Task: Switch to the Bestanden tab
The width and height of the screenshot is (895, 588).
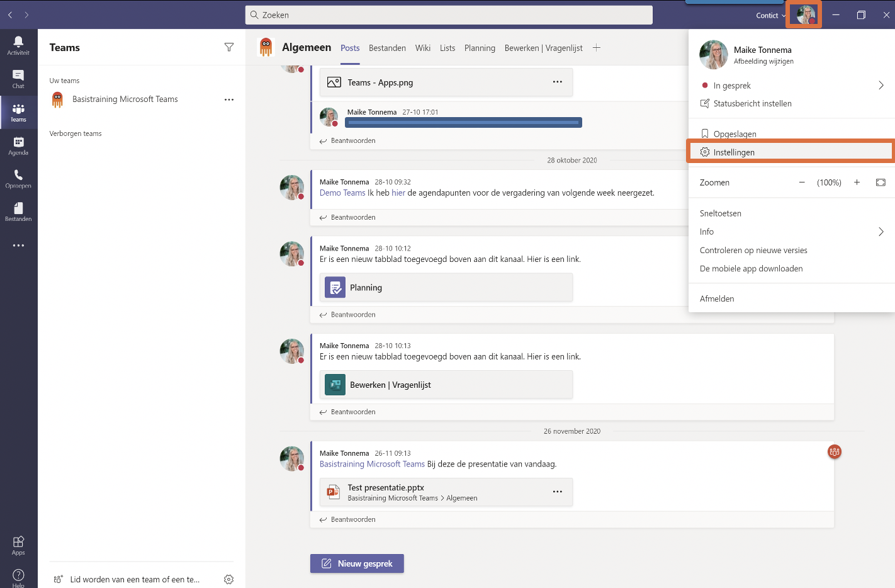Action: click(387, 48)
